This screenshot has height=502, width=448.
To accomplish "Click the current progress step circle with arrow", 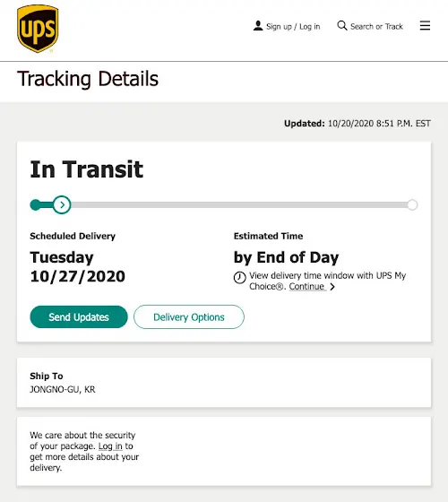I will tap(62, 205).
